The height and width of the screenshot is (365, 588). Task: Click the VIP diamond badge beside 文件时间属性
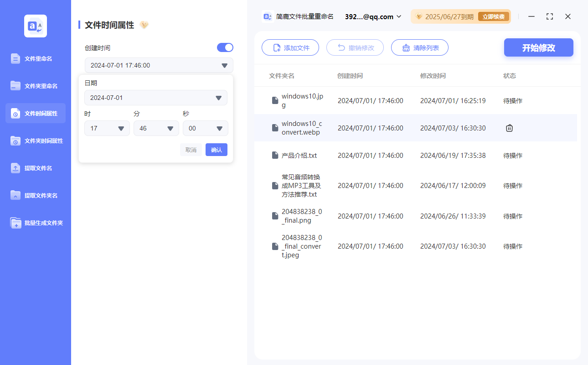[144, 25]
